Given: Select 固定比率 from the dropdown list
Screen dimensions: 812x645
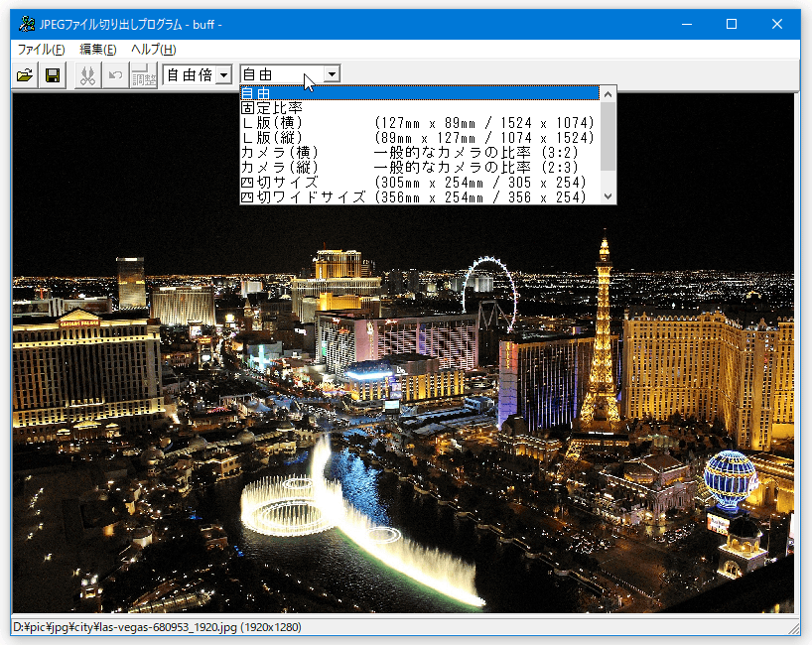Looking at the screenshot, I should click(420, 108).
